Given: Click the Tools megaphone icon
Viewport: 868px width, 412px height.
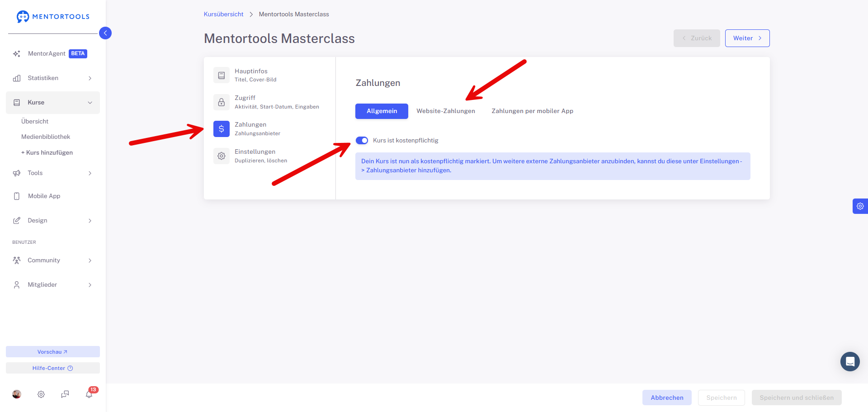Looking at the screenshot, I should (17, 173).
